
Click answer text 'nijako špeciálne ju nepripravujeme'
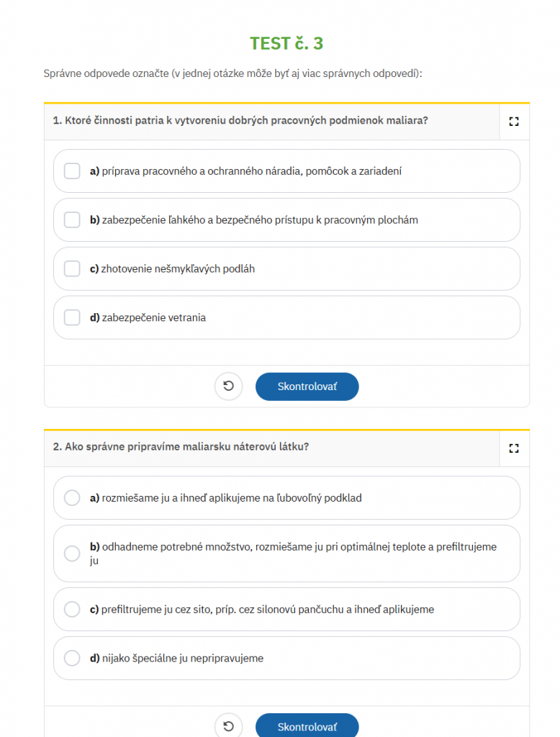[x=183, y=659]
